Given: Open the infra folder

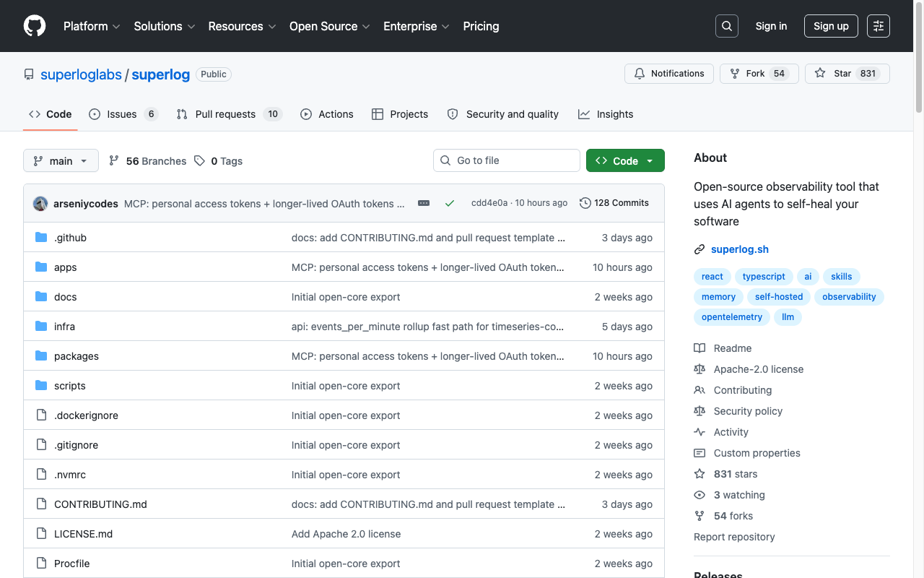Looking at the screenshot, I should 64,327.
